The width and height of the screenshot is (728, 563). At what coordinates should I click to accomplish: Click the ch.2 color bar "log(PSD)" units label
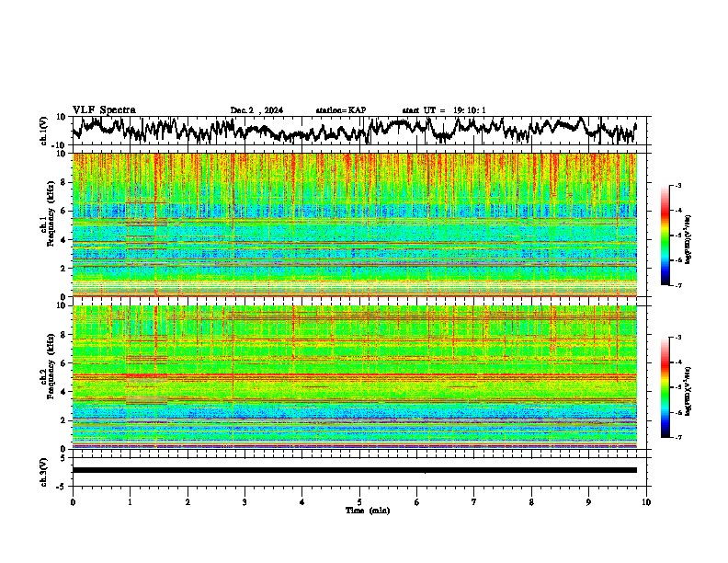[x=688, y=392]
